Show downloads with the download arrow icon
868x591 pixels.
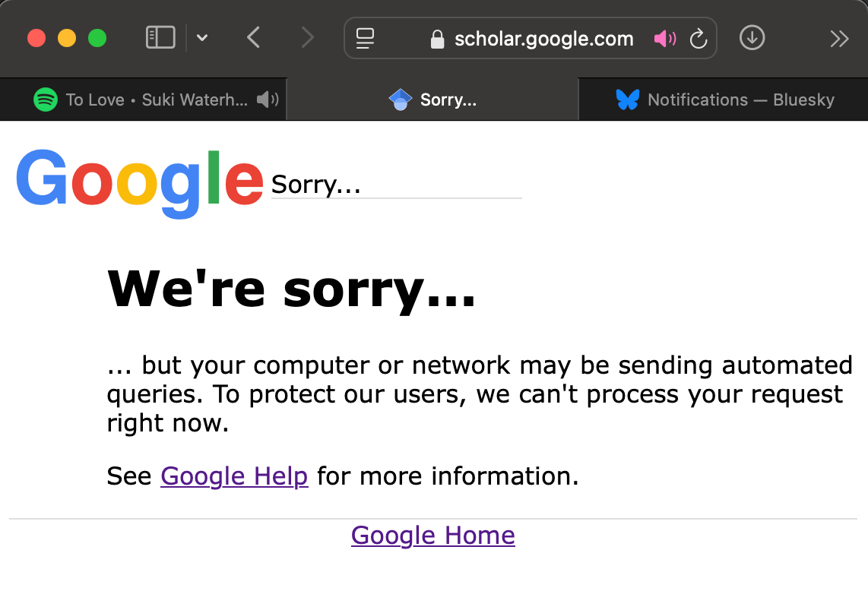tap(752, 38)
